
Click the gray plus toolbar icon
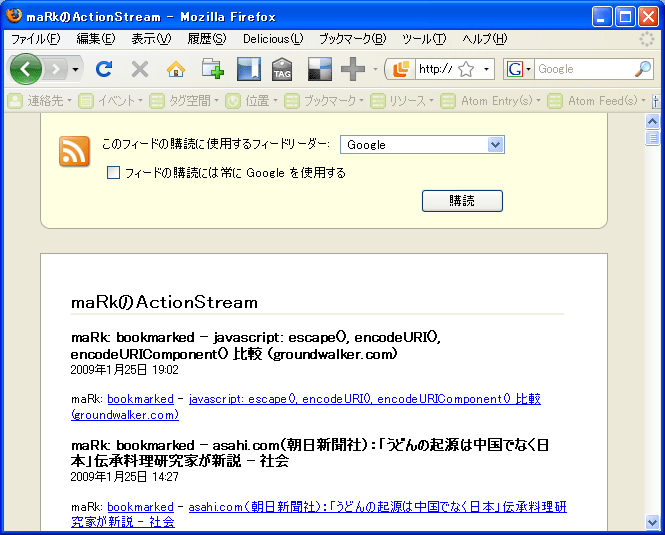353,69
